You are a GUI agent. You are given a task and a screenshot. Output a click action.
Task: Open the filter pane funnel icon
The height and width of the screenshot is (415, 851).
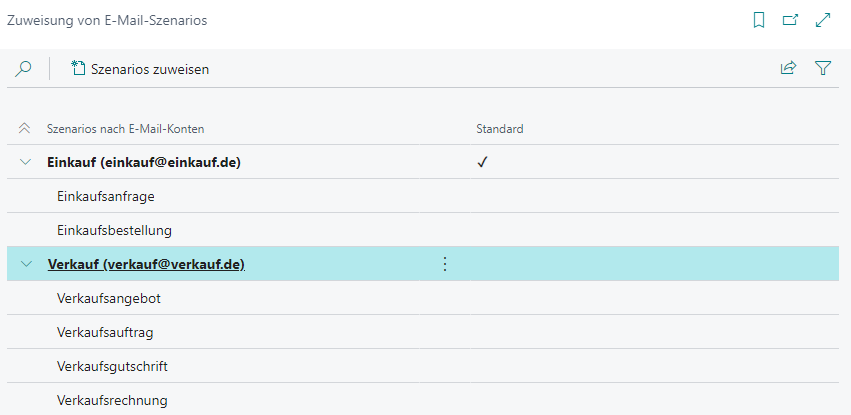click(823, 68)
